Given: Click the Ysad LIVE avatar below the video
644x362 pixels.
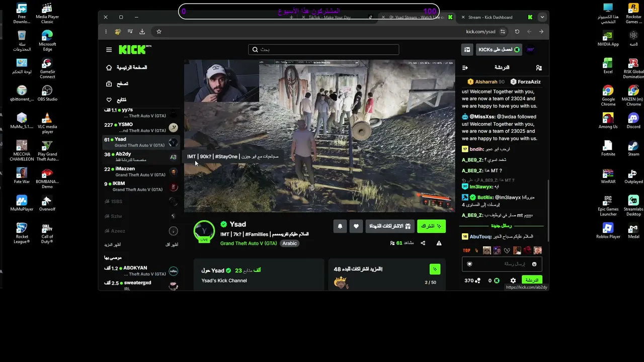Looking at the screenshot, I should point(204,231).
